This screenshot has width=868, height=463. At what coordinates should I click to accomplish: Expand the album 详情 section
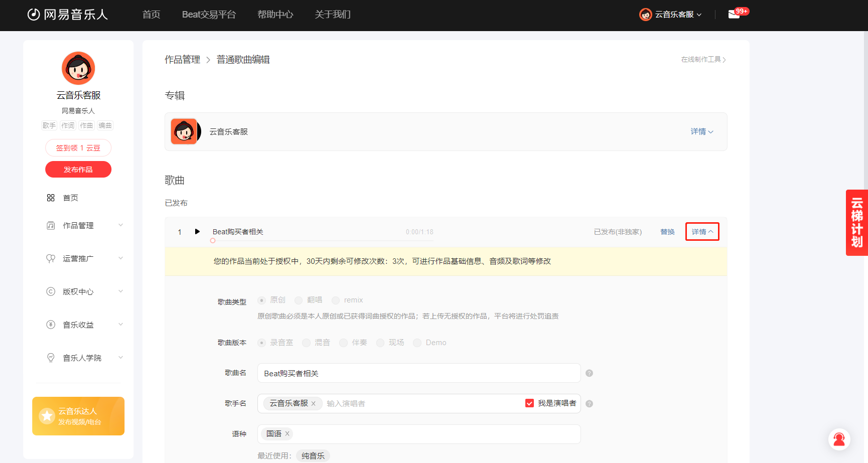click(x=701, y=131)
